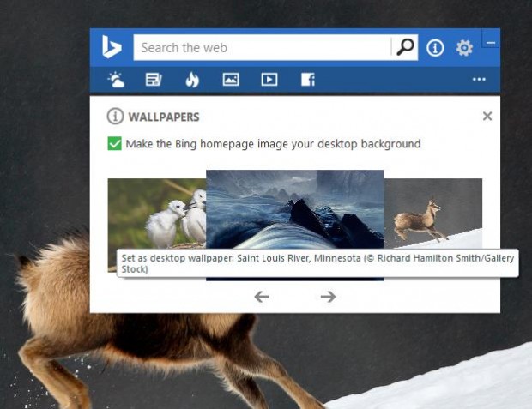Open the weather icon
Viewport: 532px width, 409px height.
click(116, 80)
